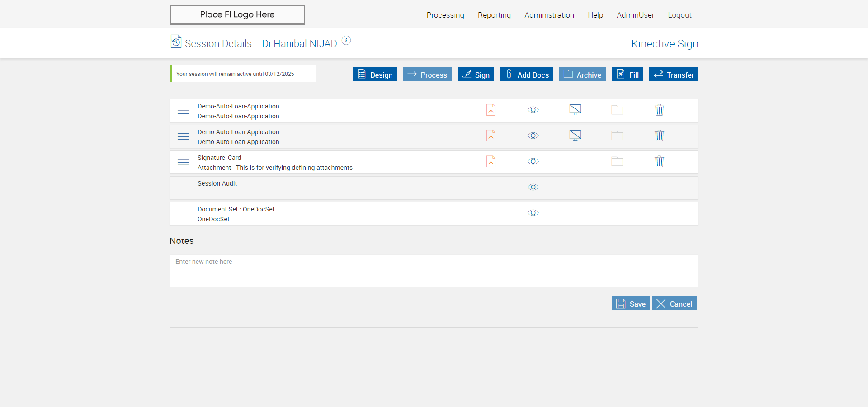Click the Place FI Logo Here banner
The width and height of the screenshot is (868, 407).
(x=237, y=14)
